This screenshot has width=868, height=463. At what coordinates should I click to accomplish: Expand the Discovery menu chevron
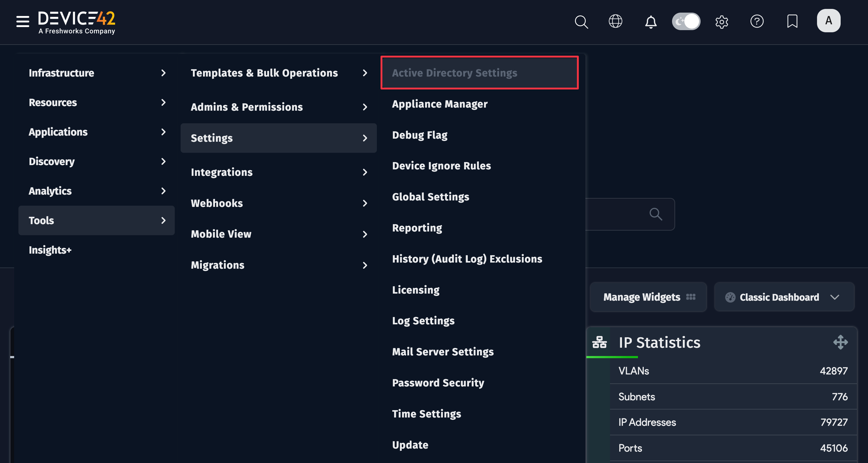pyautogui.click(x=163, y=161)
